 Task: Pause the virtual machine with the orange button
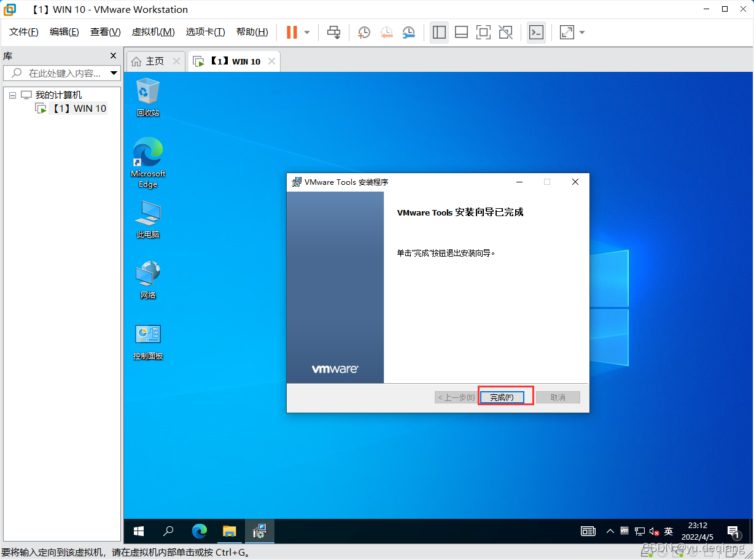[x=292, y=32]
